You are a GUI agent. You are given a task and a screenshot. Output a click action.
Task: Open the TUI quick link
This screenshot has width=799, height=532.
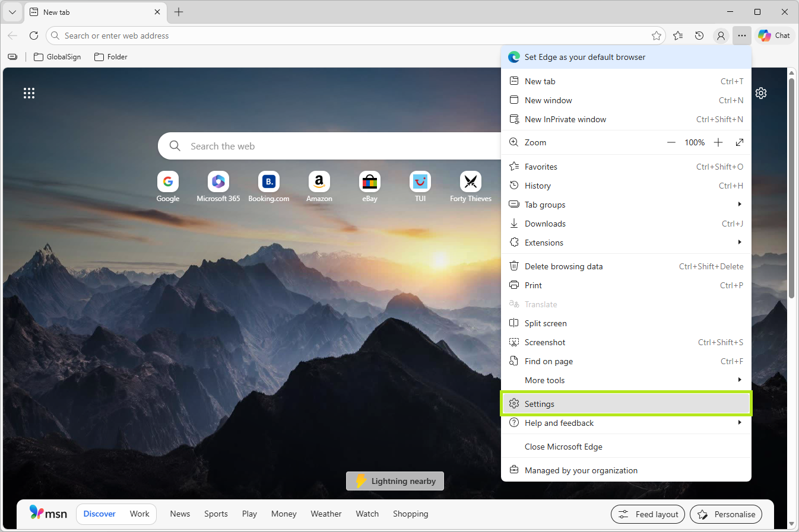[x=420, y=187]
